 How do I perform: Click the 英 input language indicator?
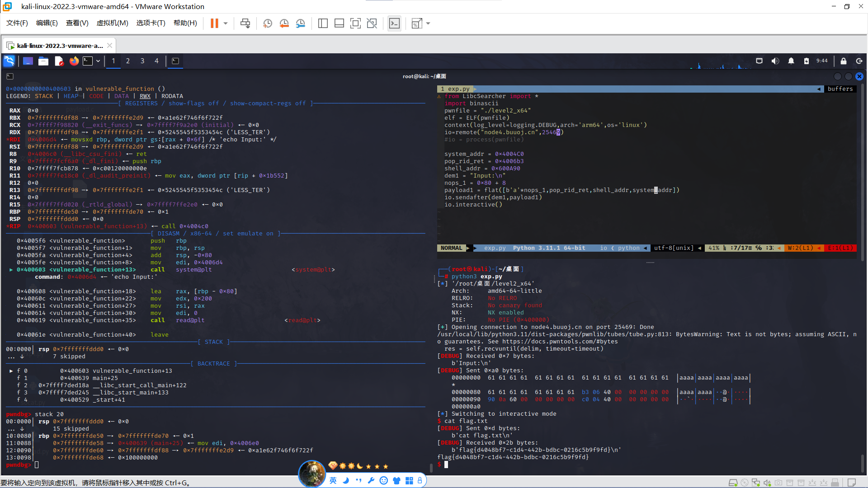[333, 480]
